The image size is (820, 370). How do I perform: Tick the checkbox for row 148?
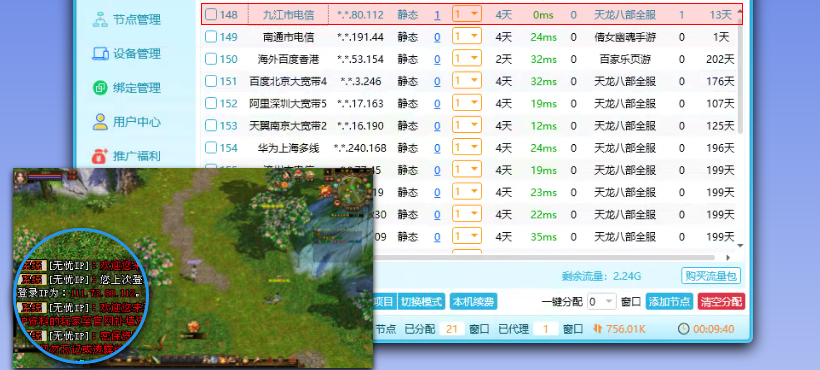tap(211, 15)
